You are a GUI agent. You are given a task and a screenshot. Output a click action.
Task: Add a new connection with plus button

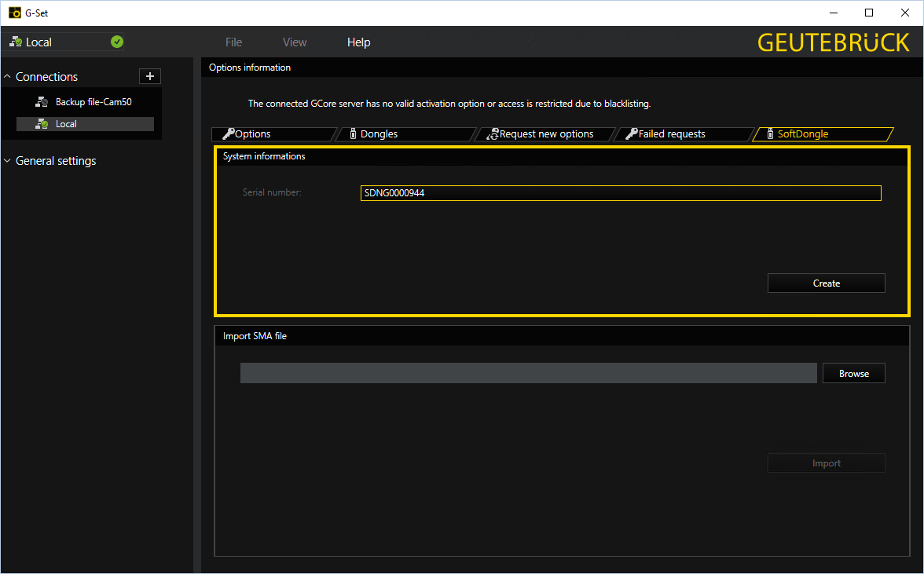click(150, 76)
